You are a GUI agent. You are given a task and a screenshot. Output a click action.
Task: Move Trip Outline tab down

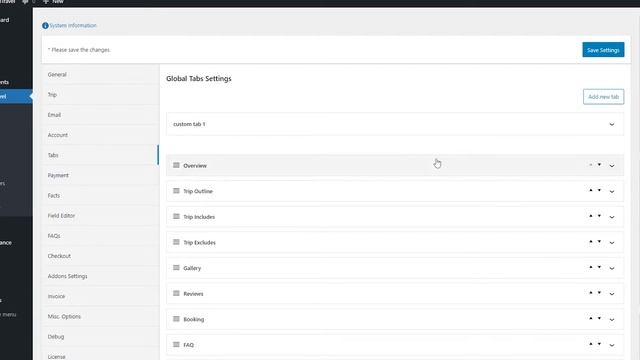point(599,190)
